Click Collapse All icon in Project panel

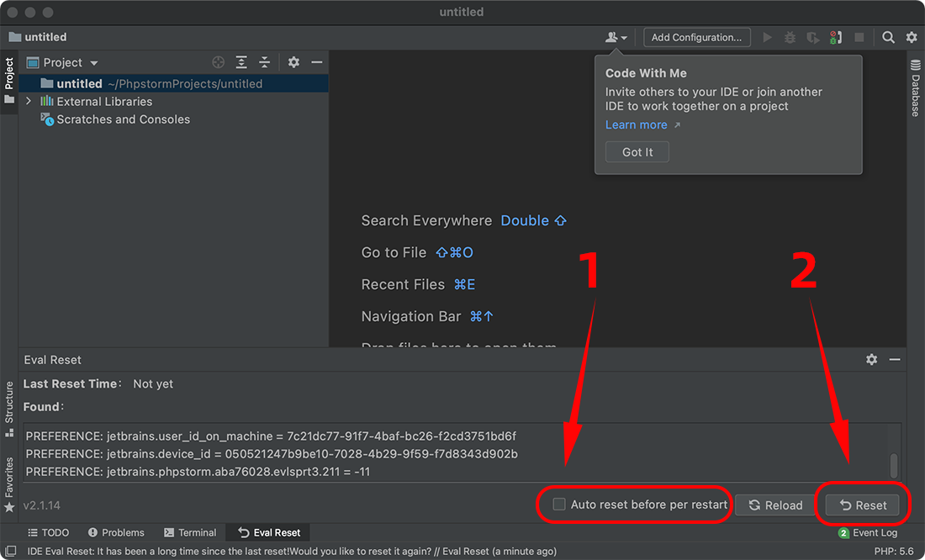click(x=265, y=62)
